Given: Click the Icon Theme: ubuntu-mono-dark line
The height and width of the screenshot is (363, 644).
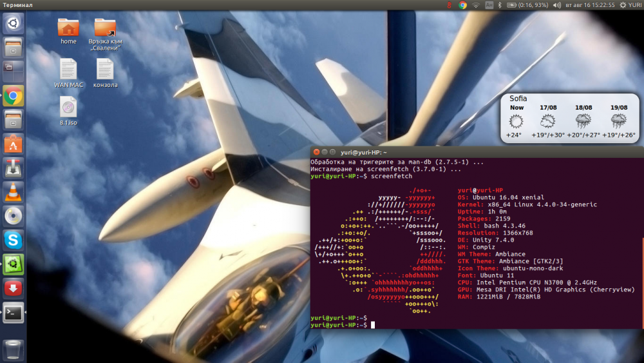Looking at the screenshot, I should 510,268.
